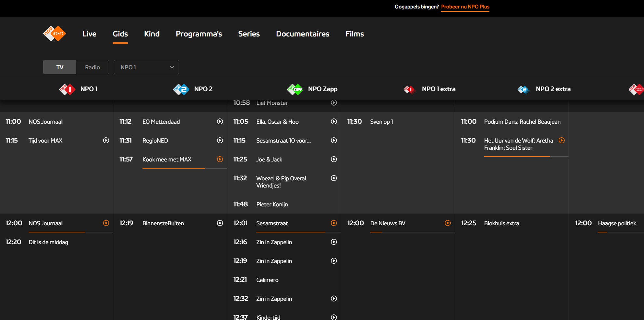Click the Kook mee met MAX progress bar
This screenshot has width=644, height=320.
185,168
